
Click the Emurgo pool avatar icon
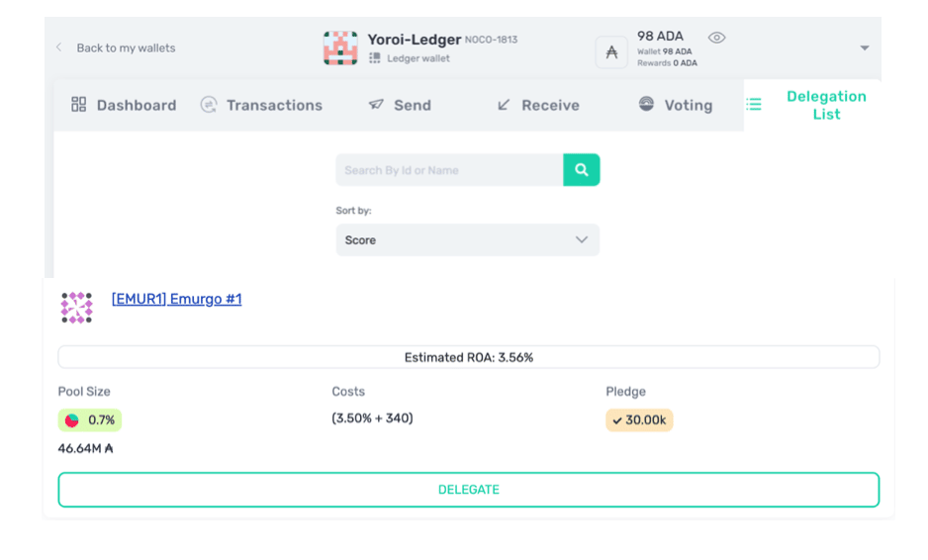click(76, 308)
